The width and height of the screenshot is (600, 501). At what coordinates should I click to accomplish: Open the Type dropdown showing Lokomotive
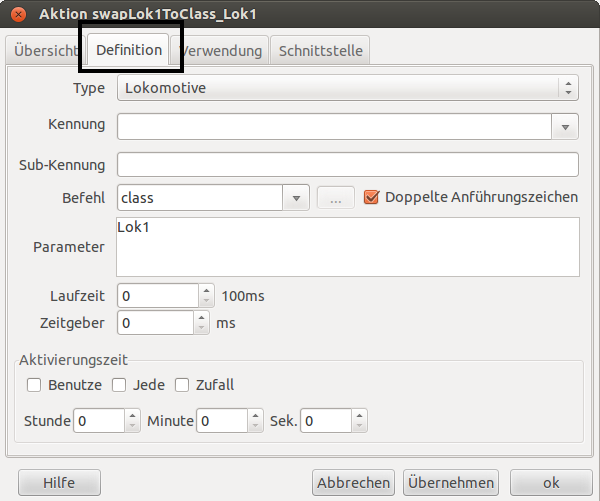click(x=348, y=88)
